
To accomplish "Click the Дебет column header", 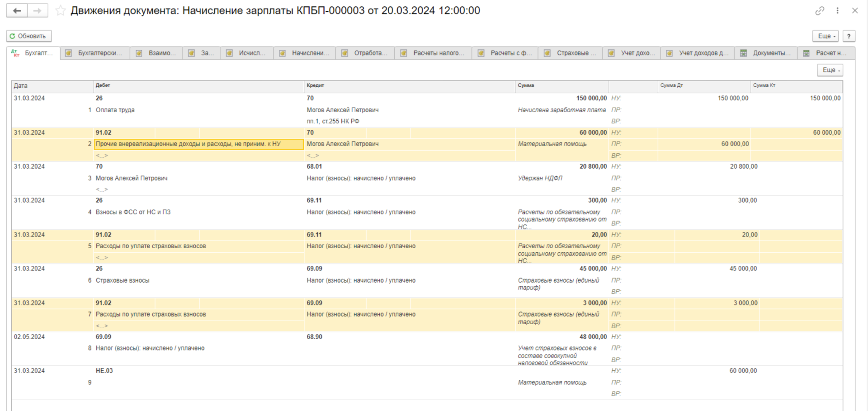I will (x=198, y=86).
